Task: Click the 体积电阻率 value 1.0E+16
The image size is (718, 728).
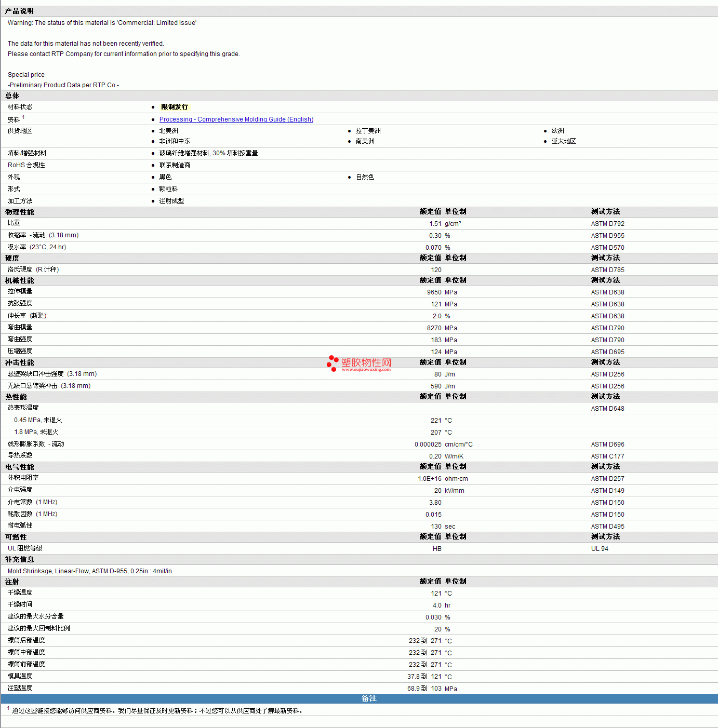Action: point(429,479)
